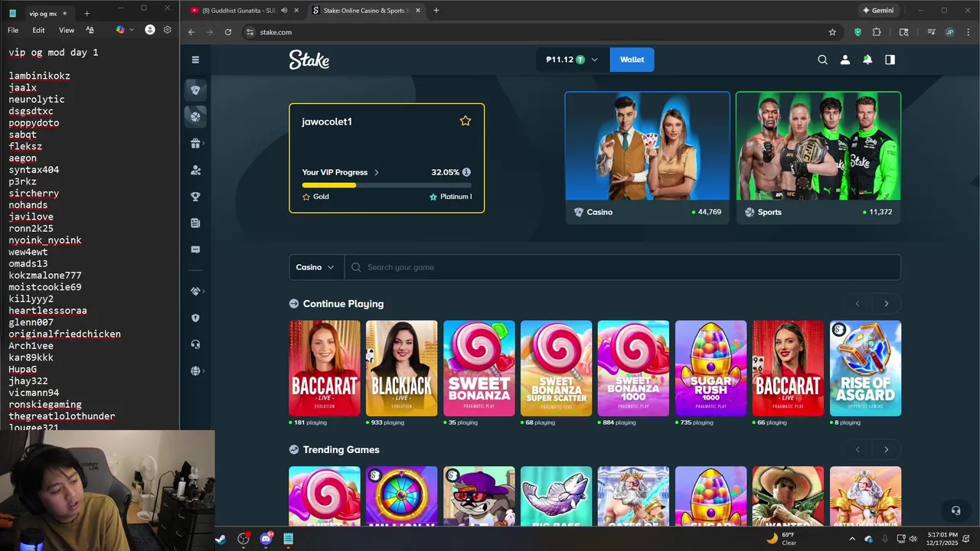980x551 pixels.
Task: Open the Responsible Gambling shield icon
Action: (x=195, y=318)
